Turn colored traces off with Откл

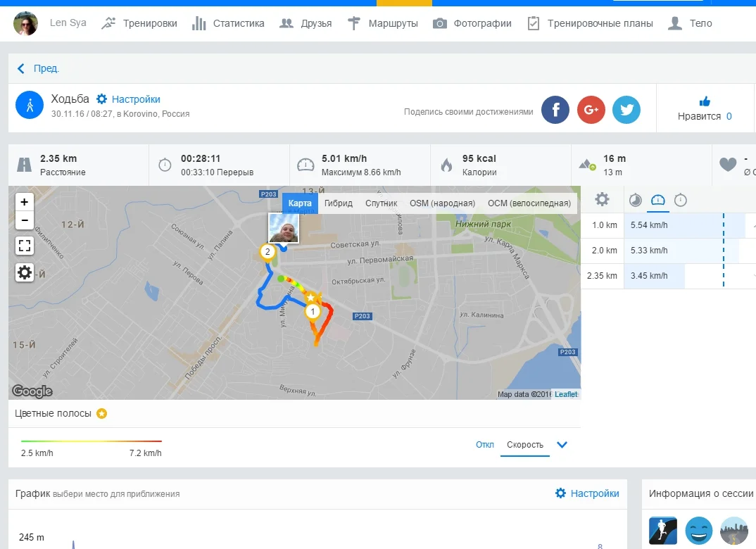pyautogui.click(x=484, y=445)
